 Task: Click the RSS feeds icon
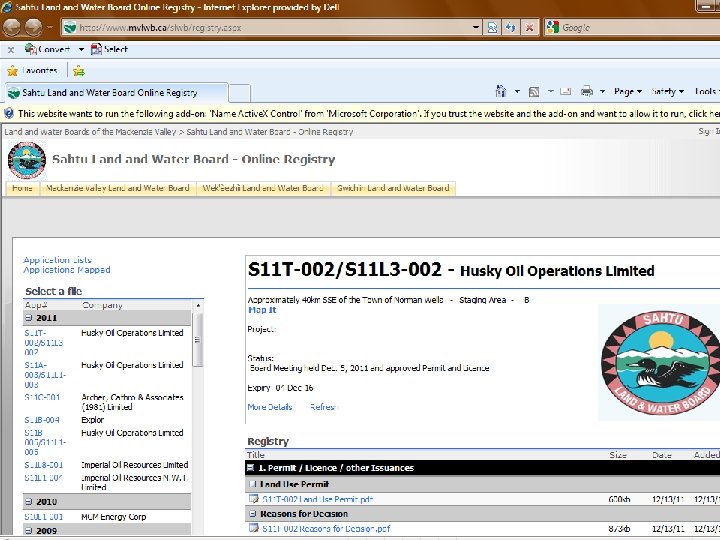[534, 91]
